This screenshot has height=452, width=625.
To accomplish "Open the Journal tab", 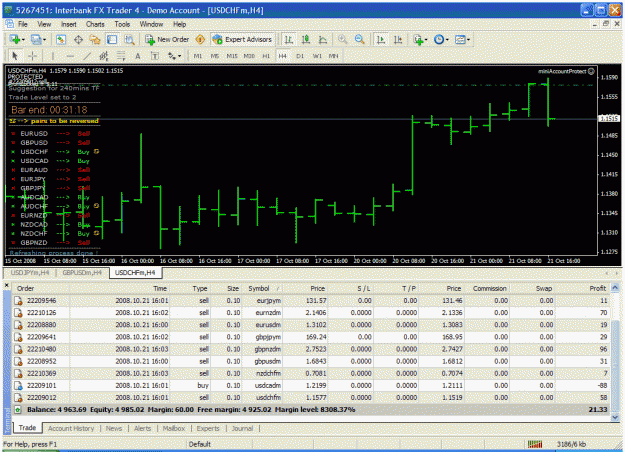I will [x=242, y=428].
